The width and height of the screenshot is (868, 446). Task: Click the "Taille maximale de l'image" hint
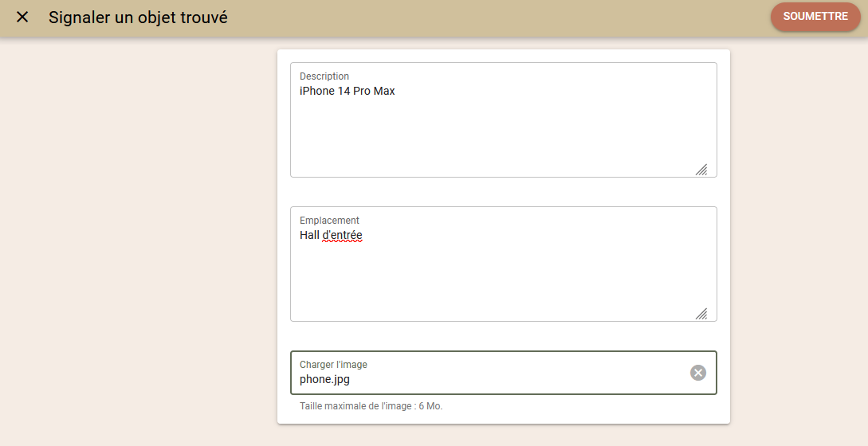(371, 406)
